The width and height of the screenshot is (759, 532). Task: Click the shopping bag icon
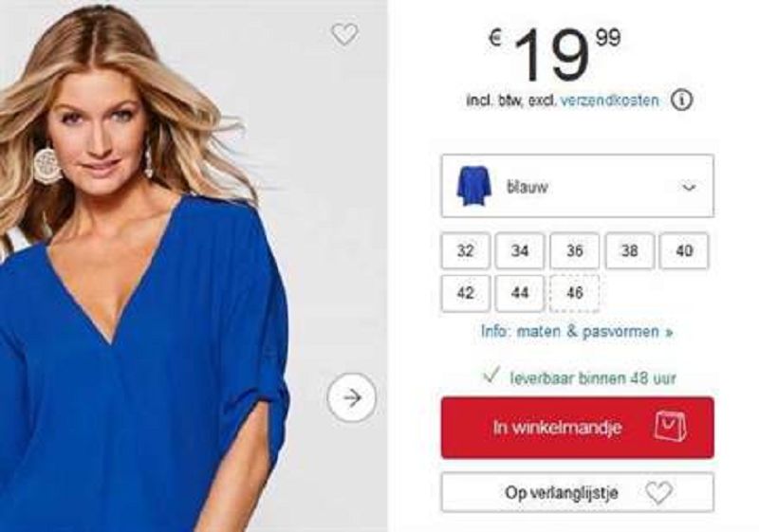point(671,427)
